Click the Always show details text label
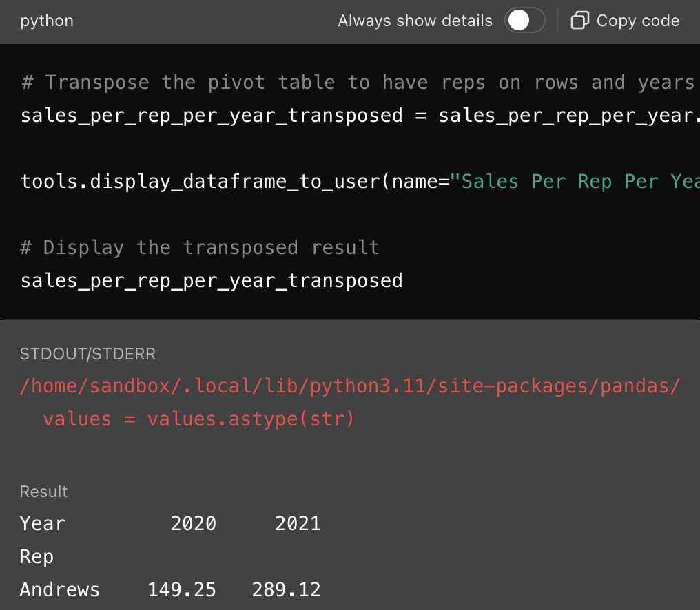The height and width of the screenshot is (610, 700). pos(415,21)
